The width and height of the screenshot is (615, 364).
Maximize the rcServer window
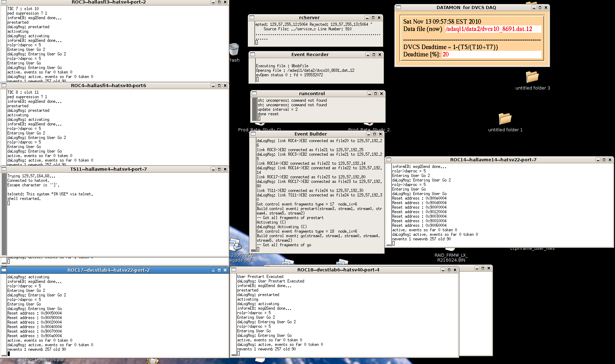(x=373, y=17)
